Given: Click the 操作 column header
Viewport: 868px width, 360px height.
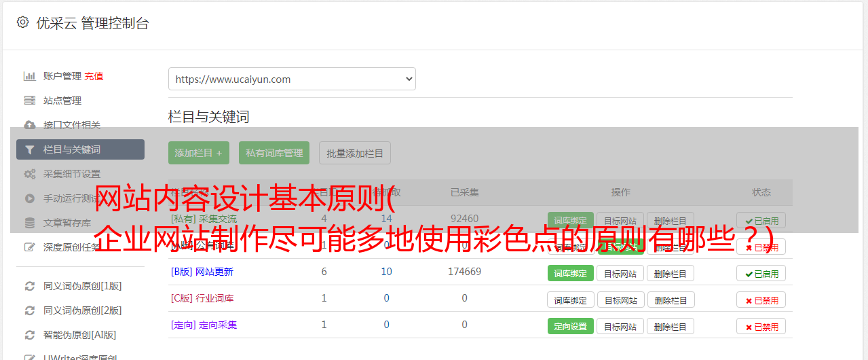Looking at the screenshot, I should point(621,192).
